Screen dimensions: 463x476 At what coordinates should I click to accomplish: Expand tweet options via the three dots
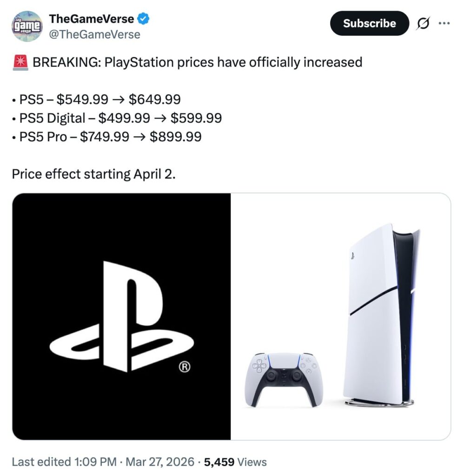(x=444, y=23)
